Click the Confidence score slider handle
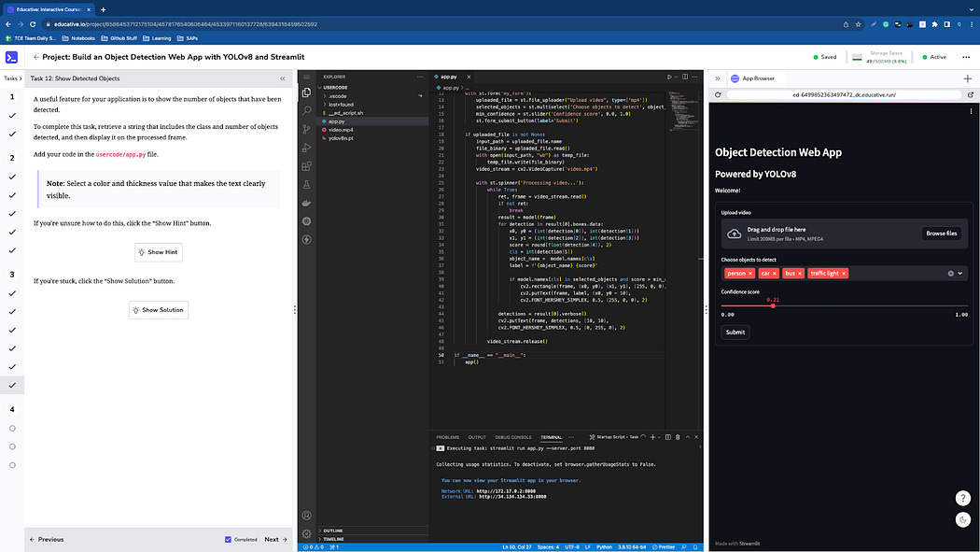The image size is (980, 552). point(773,305)
